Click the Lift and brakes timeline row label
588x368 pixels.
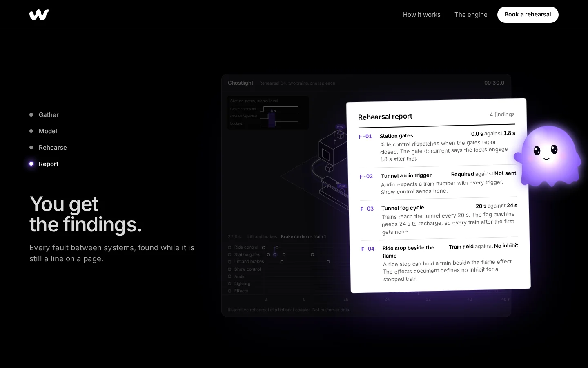[249, 262]
